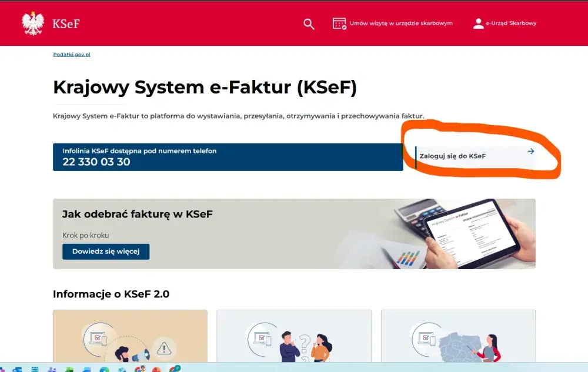Click the Informacje o KSeF 2.0 heading
588x372 pixels.
[111, 294]
